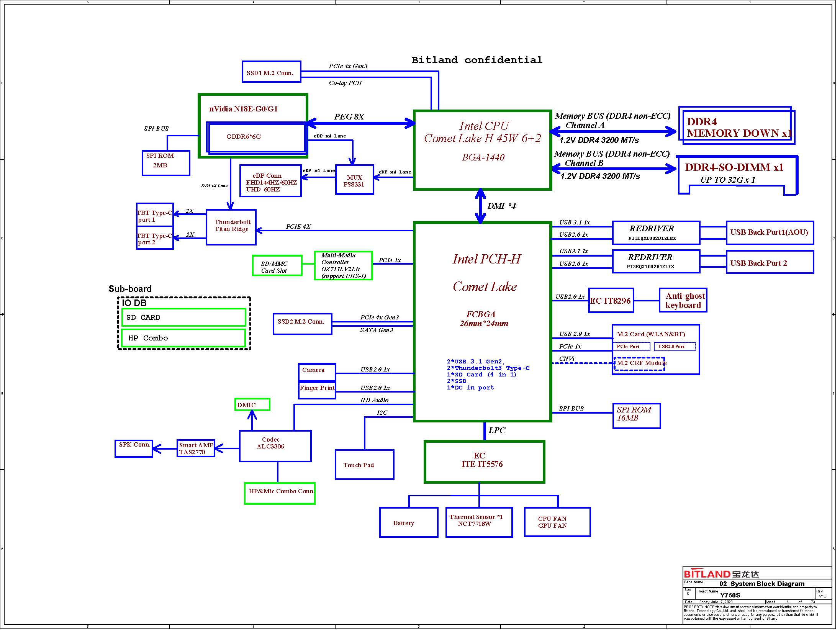Viewport: 840px width, 630px height.
Task: Select the USB Back Port1(AOU) box
Action: (x=769, y=232)
